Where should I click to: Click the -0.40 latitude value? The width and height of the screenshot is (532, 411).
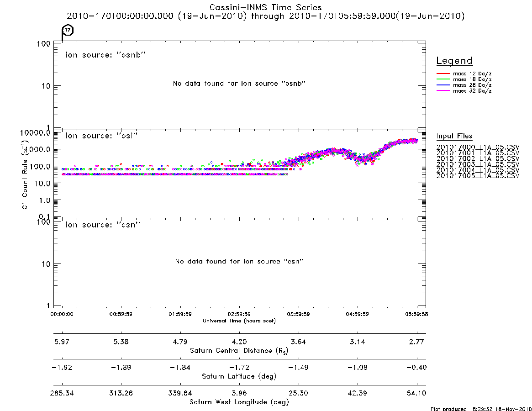click(x=416, y=368)
